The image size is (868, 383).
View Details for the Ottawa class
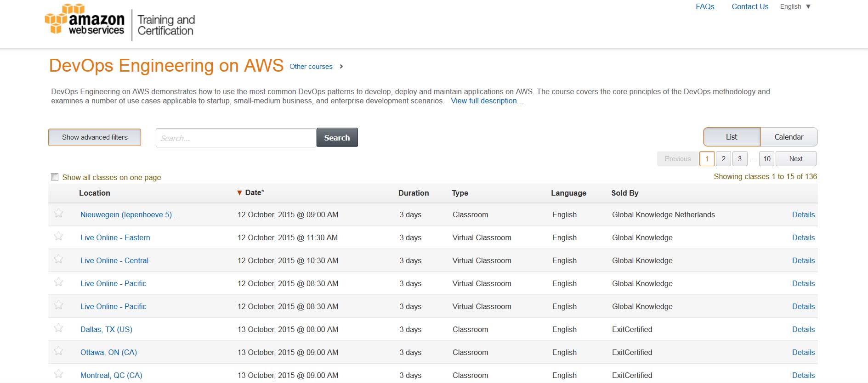click(803, 352)
